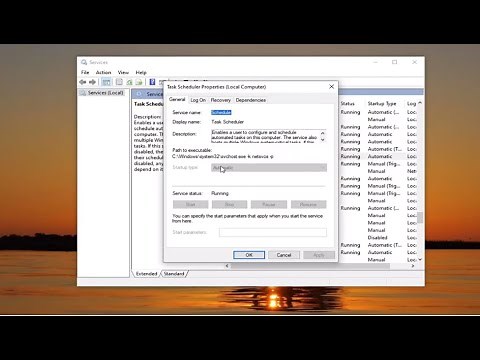Maximize the Services window
Image resolution: width=480 pixels, height=360 pixels.
point(395,62)
